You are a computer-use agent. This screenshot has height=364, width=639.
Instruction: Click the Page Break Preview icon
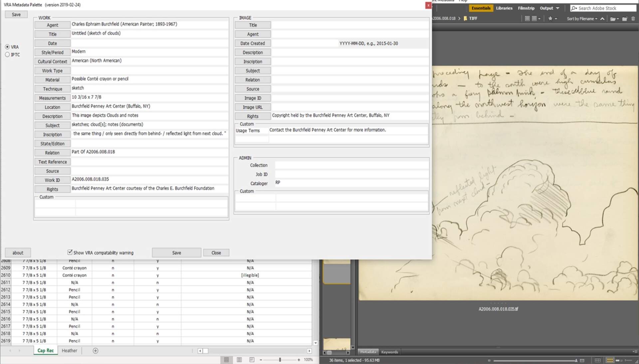tap(252, 360)
